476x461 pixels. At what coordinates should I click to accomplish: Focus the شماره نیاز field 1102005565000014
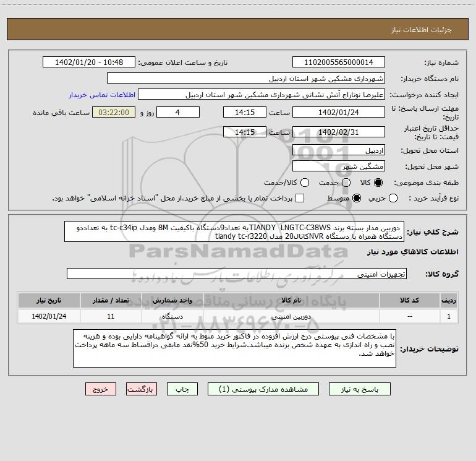339,62
